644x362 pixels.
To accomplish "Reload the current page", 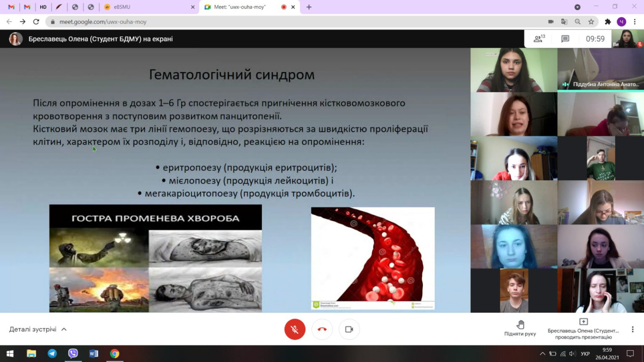I will tap(36, 22).
